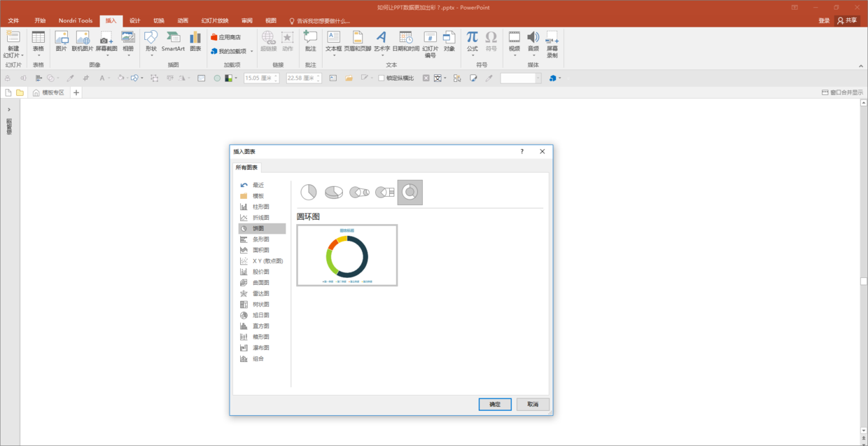Select 柱形图 in the chart type list
The image size is (868, 446).
coord(262,207)
